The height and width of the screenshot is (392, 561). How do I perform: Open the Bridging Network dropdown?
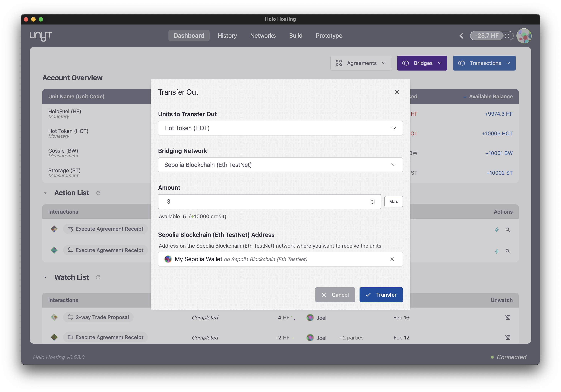tap(280, 165)
